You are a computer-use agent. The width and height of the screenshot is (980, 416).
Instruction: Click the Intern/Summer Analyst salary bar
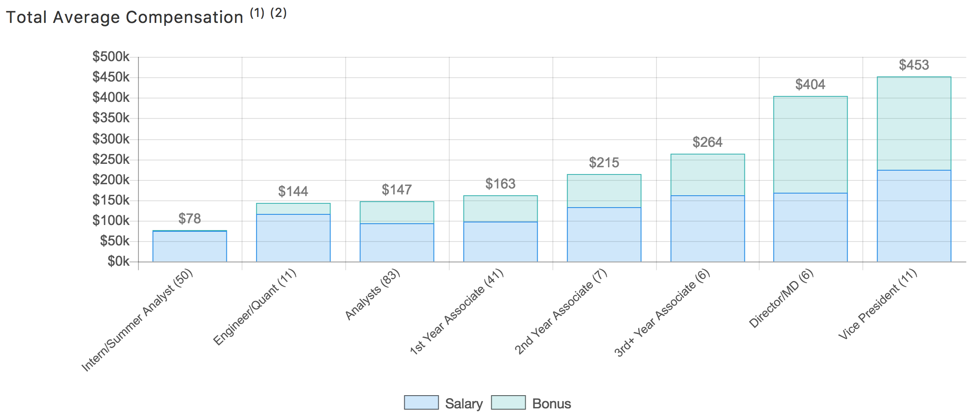pos(189,246)
